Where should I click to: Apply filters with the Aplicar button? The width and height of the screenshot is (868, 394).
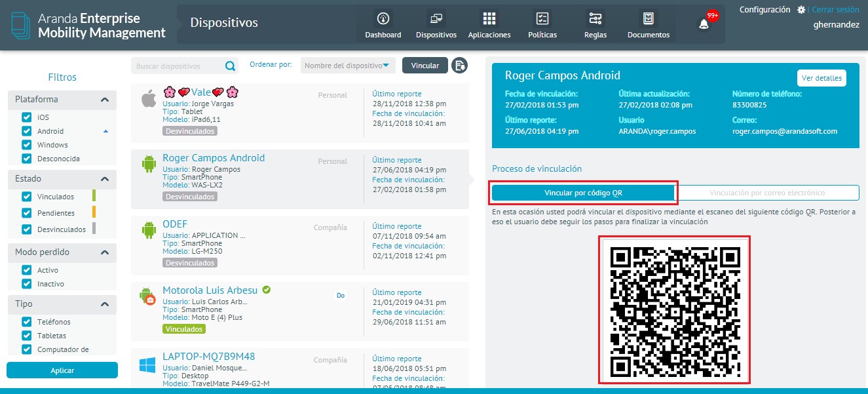pos(62,370)
